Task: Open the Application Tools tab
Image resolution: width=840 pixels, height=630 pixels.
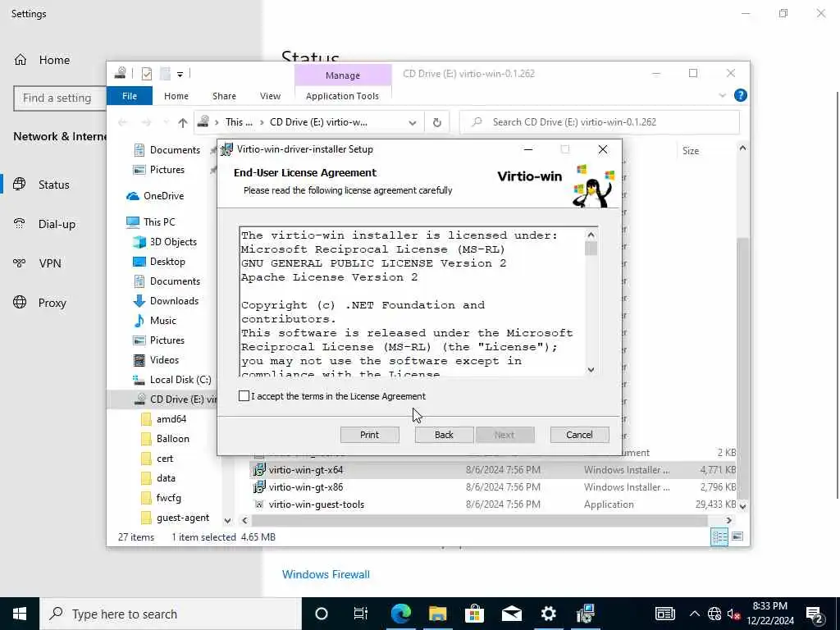Action: 342,96
